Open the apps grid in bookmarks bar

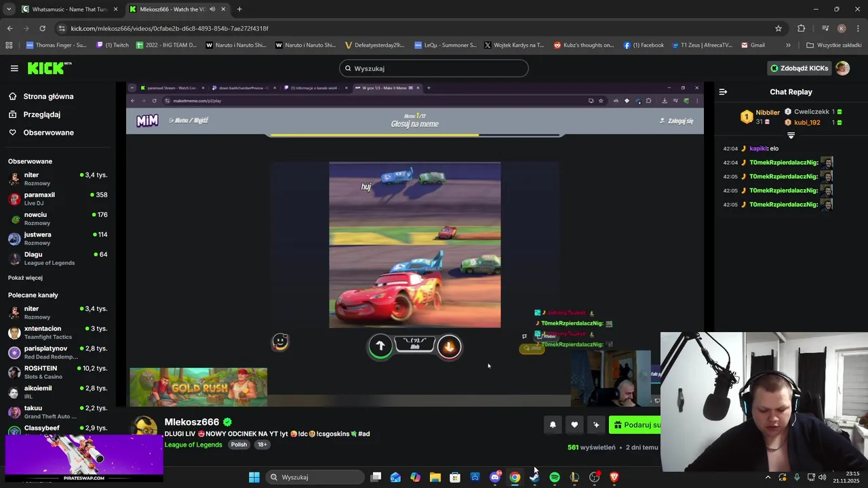point(9,45)
